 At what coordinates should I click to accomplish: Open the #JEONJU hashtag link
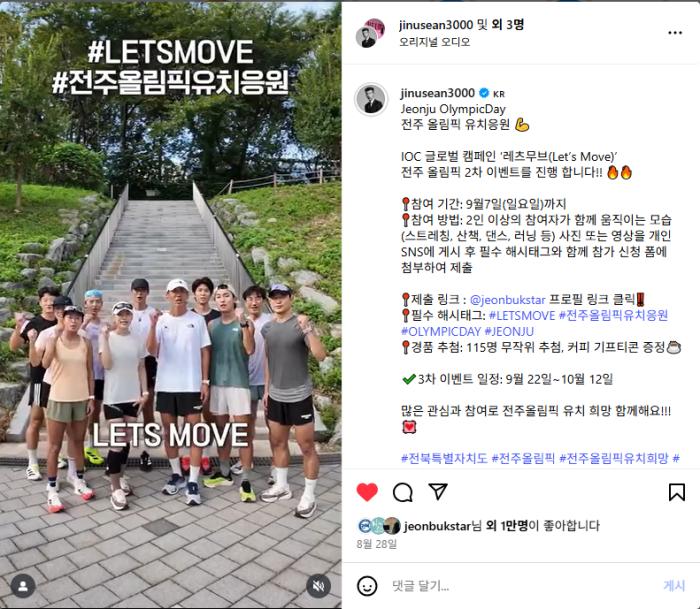(509, 332)
